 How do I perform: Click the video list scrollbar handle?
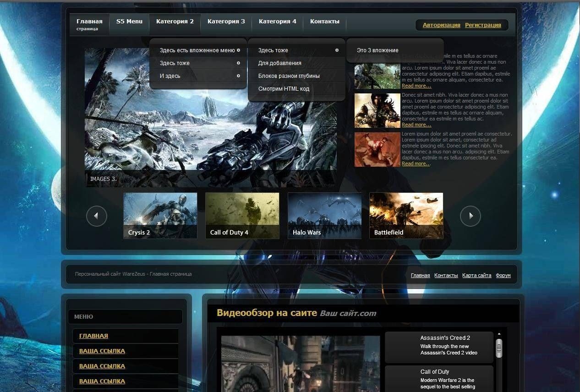[499, 348]
